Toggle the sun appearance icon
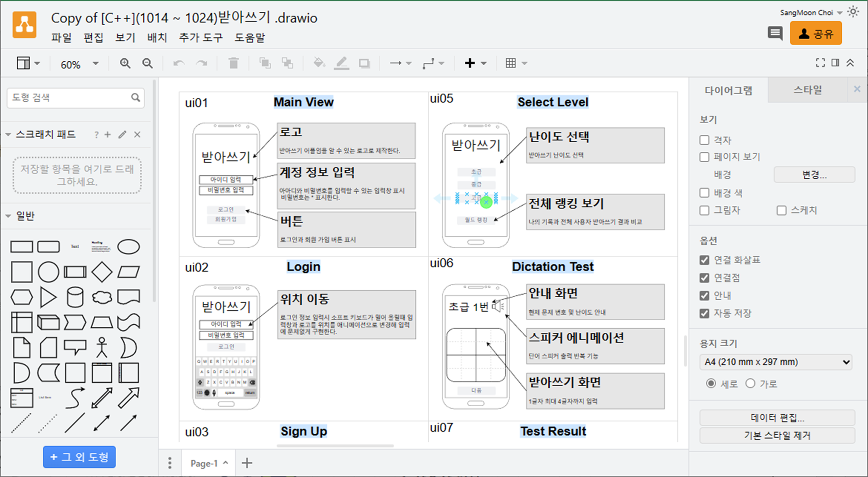This screenshot has width=868, height=477. click(853, 12)
